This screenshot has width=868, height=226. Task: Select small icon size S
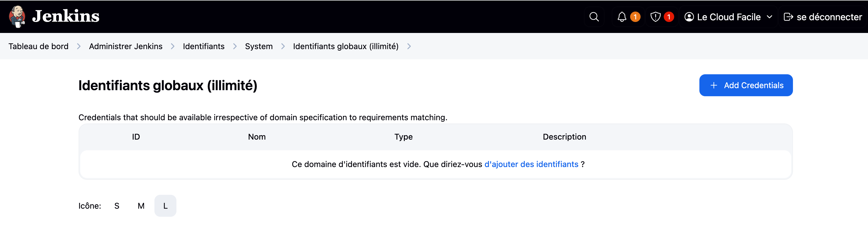coord(116,206)
